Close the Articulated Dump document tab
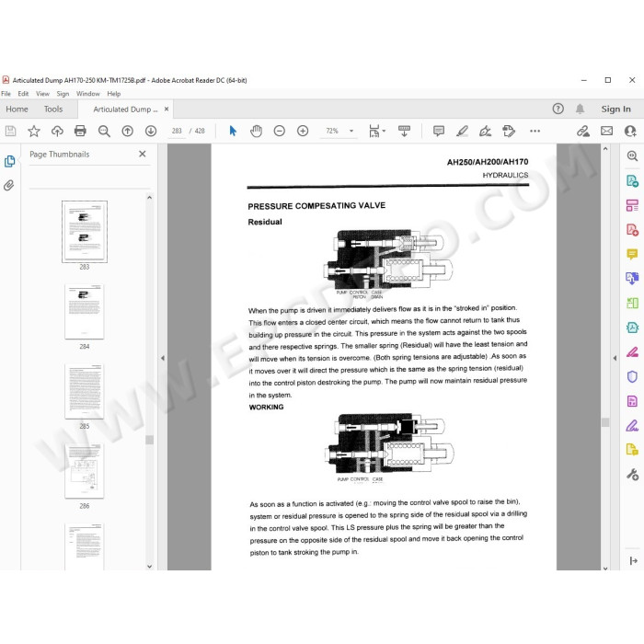Image resolution: width=644 pixels, height=644 pixels. tap(167, 109)
